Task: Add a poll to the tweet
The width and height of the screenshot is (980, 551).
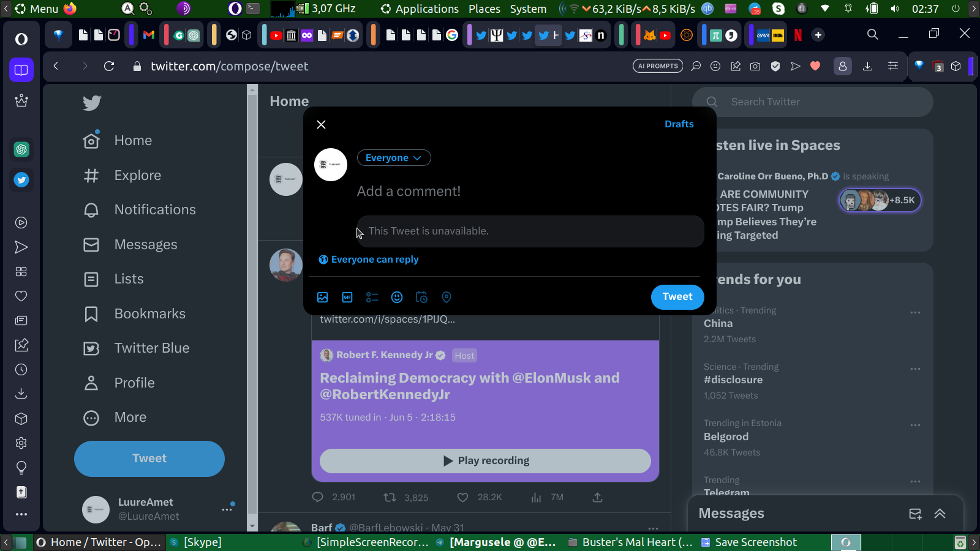Action: point(372,298)
